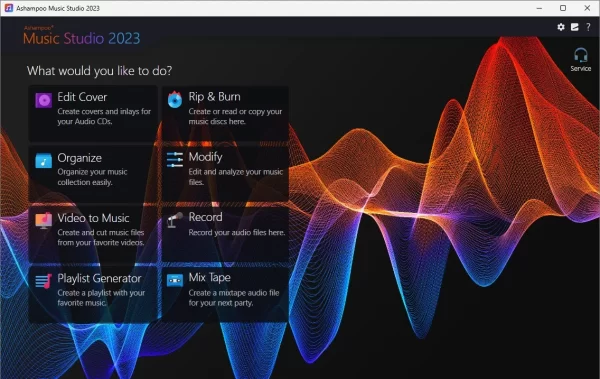Viewport: 600px width, 379px height.
Task: Click the purple Edit Cover disc icon
Action: coord(44,100)
